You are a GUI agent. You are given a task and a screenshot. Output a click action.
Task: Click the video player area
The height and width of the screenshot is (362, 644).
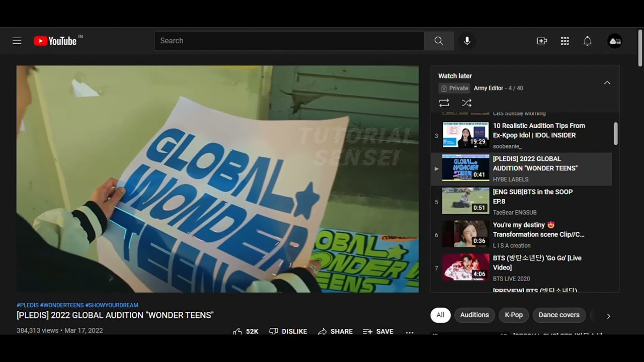coord(217,179)
